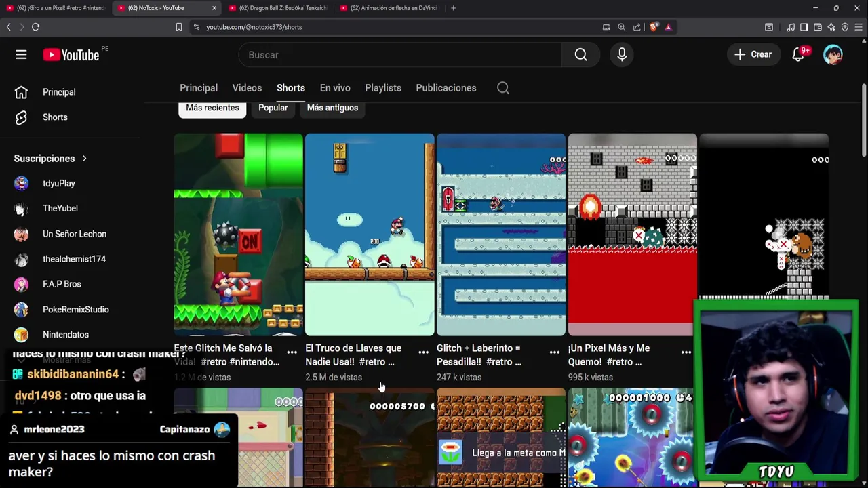Open options for Un Pixel Más short
This screenshot has height=488, width=868.
tap(686, 352)
